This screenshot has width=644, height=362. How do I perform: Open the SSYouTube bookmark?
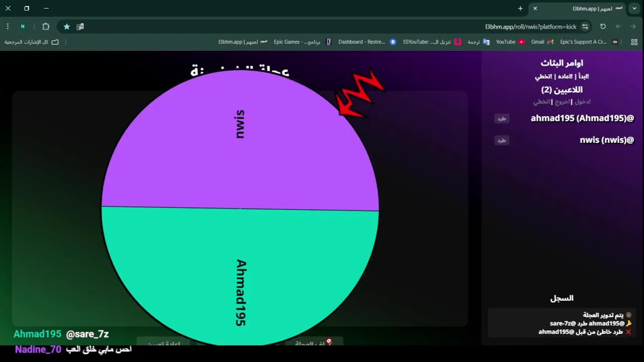tap(432, 42)
